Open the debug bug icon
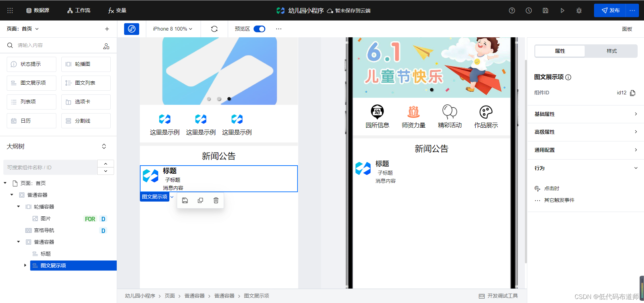Viewport: 644px width, 303px height. coord(579,10)
